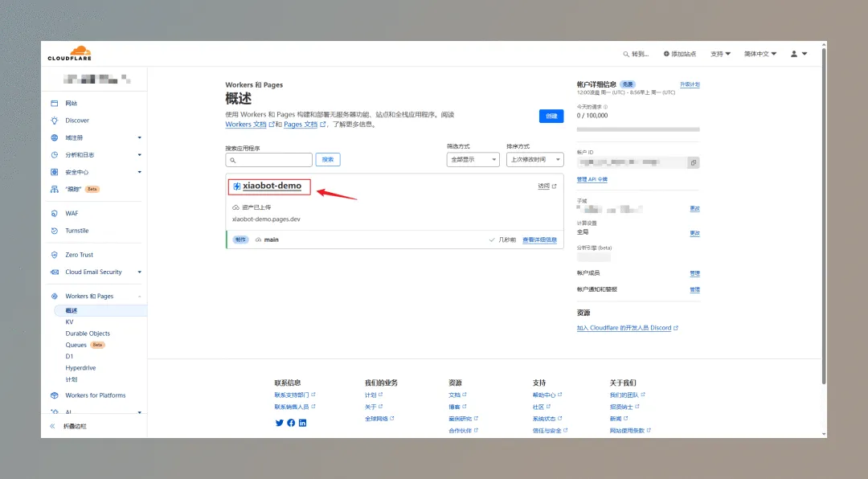Screen dimensions: 868x479
Task: Click the xiaobot-demo.pages.dev text
Action: 266,219
